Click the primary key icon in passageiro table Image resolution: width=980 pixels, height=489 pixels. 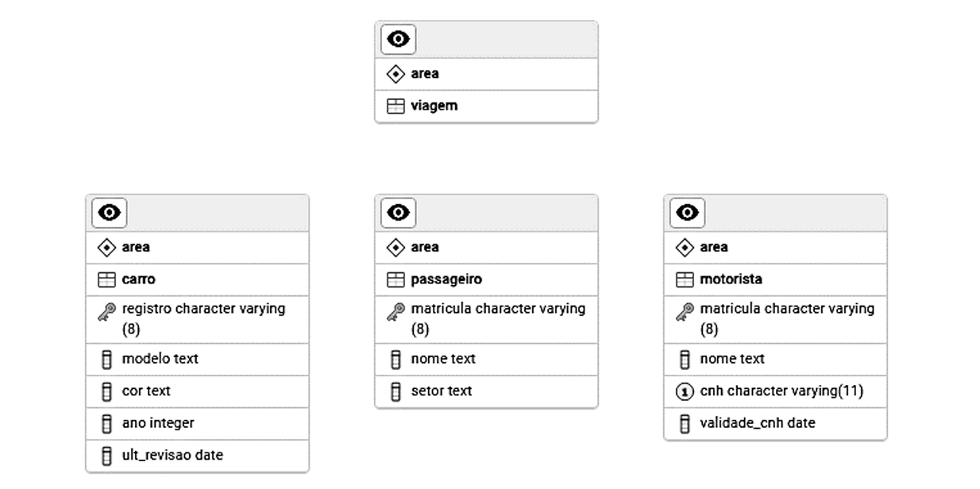(395, 313)
